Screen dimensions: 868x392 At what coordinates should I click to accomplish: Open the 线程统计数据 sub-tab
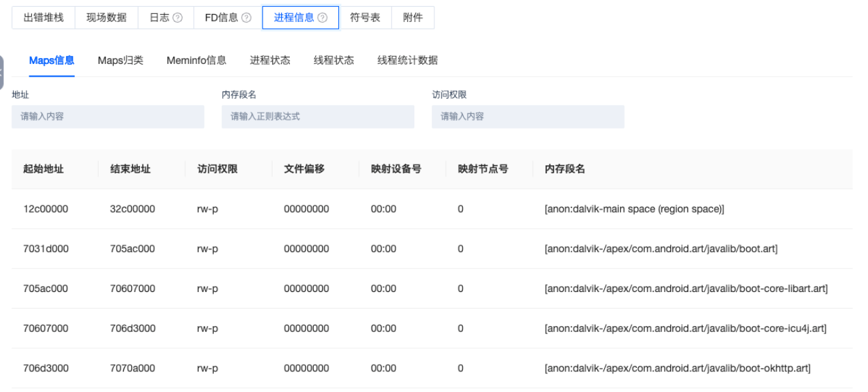(x=408, y=61)
